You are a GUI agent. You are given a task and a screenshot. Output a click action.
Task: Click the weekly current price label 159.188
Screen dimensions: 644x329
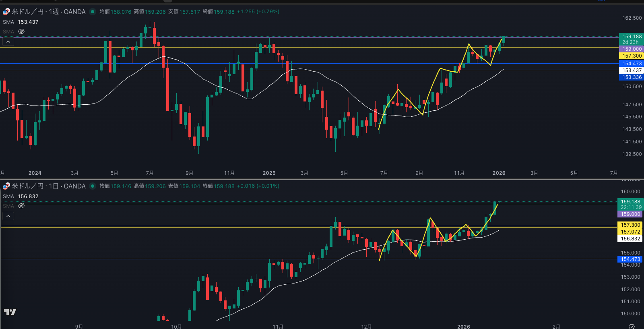tap(632, 37)
